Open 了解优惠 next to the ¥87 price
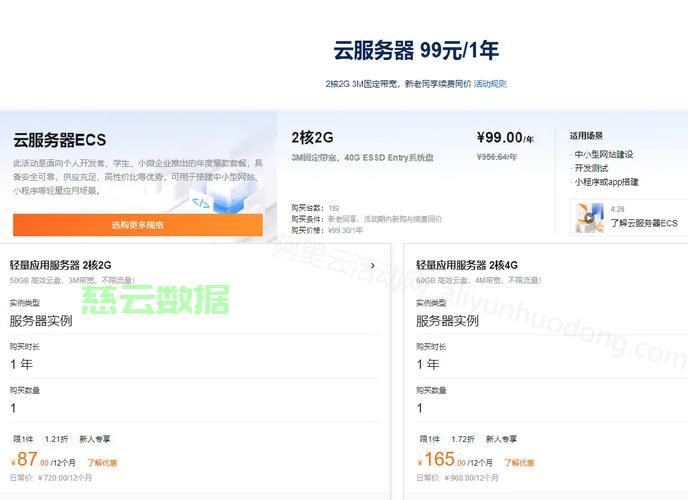This screenshot has height=500, width=688. pos(102,462)
